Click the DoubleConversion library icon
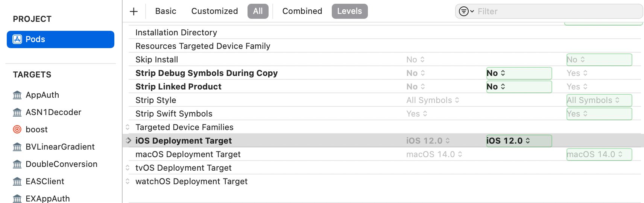The height and width of the screenshot is (203, 644). point(17,164)
